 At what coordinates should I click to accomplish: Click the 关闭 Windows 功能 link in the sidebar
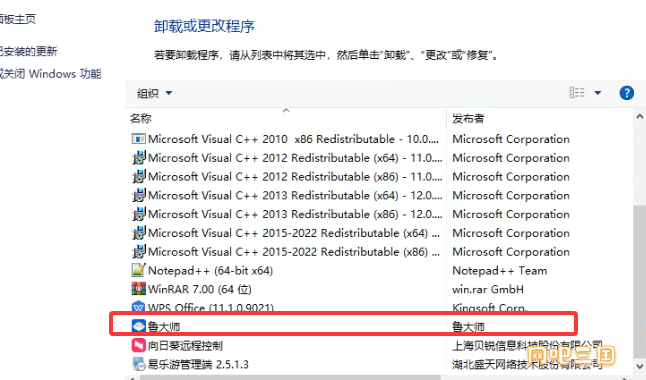[x=51, y=74]
